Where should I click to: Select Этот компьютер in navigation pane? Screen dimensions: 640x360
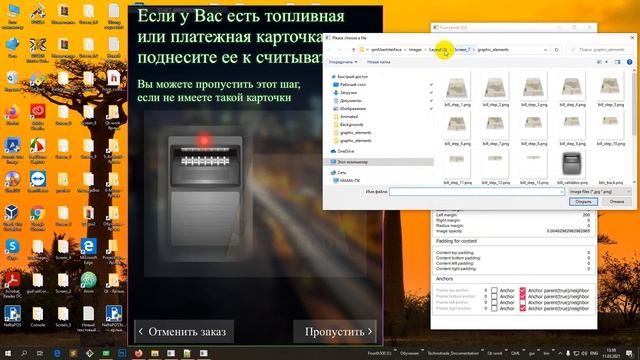349,162
